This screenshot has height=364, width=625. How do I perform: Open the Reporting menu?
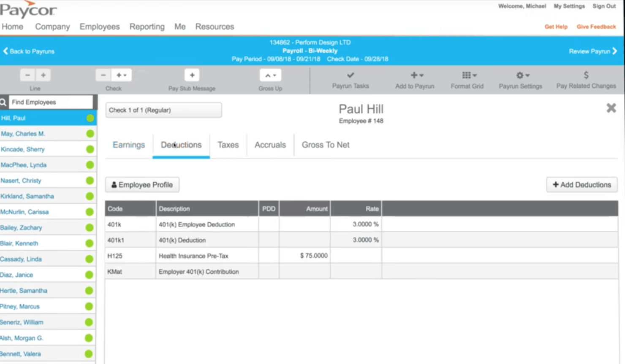[147, 27]
